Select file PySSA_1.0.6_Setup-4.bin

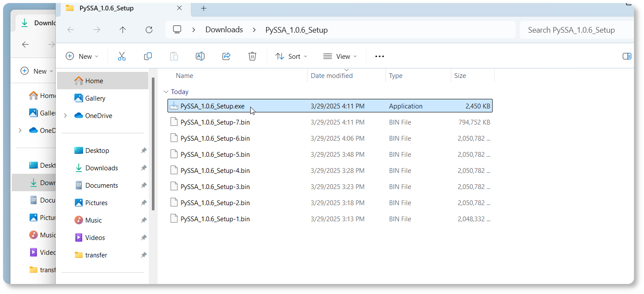pos(330,171)
